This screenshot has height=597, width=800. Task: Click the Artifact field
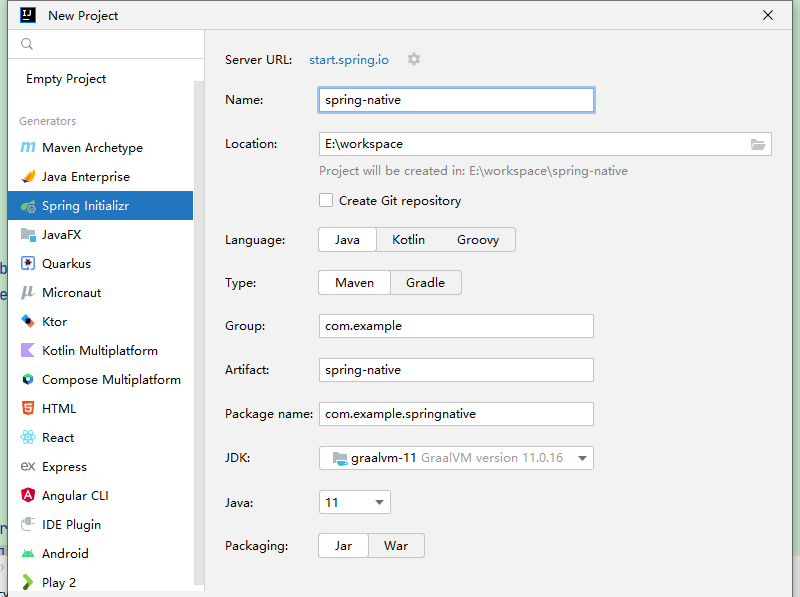(x=456, y=370)
